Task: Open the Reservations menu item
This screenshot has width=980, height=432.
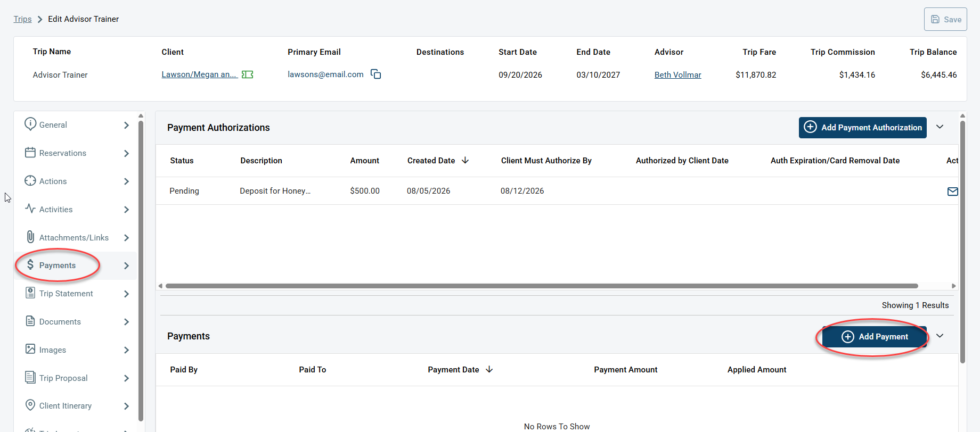Action: [x=76, y=153]
